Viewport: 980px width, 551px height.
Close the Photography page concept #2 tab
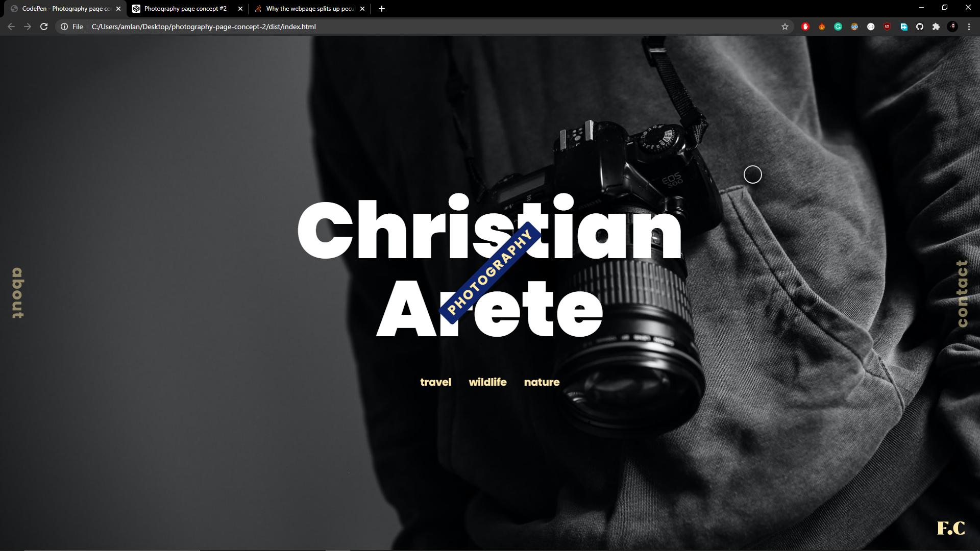point(240,9)
